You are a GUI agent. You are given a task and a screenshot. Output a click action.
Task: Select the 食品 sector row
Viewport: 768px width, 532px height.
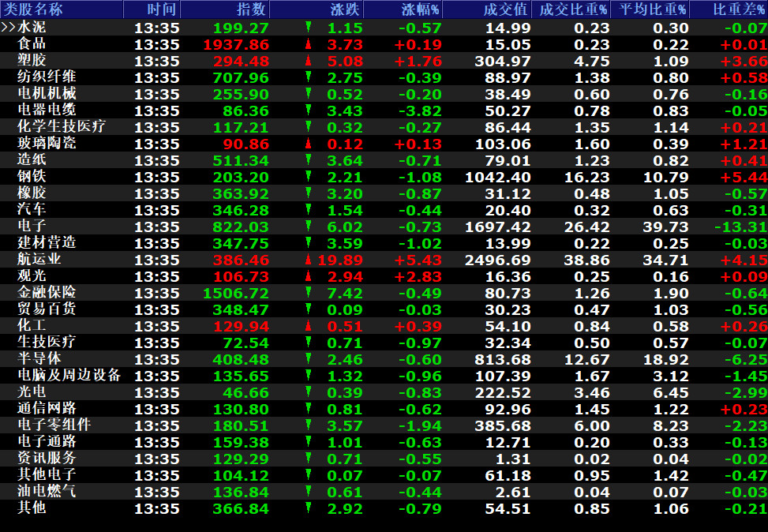[x=384, y=44]
